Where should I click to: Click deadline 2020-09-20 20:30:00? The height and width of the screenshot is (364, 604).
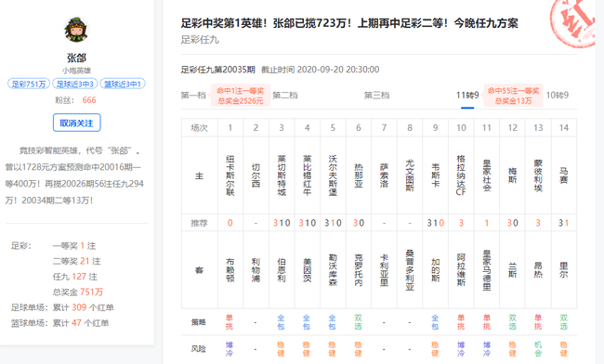point(338,70)
